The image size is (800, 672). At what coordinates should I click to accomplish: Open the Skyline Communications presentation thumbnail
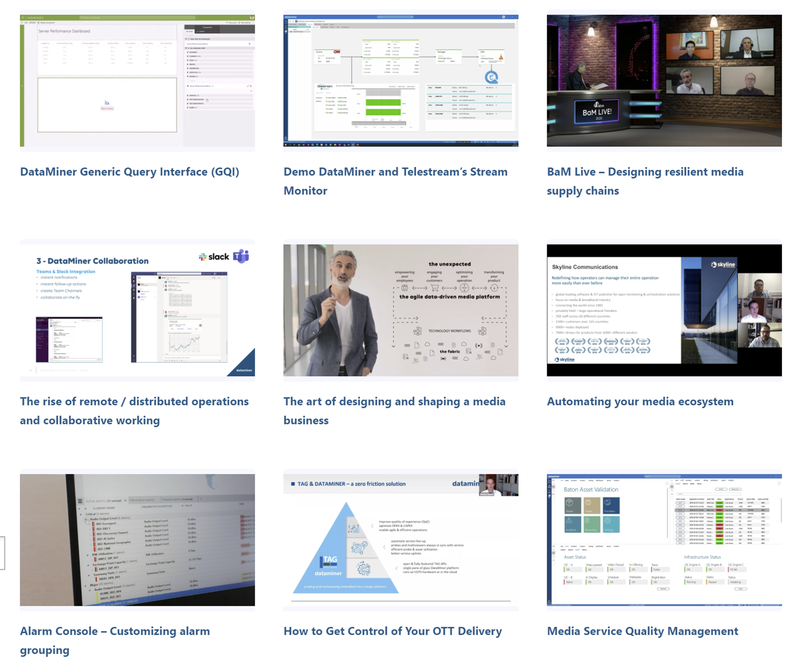[x=664, y=310]
